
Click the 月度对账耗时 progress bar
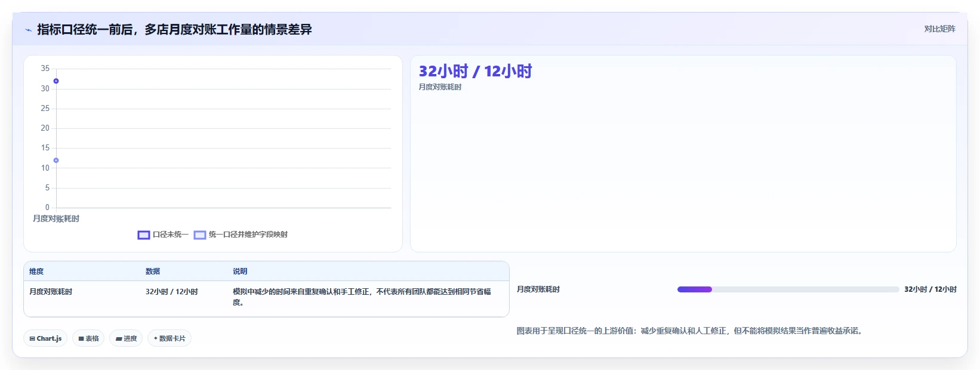[788, 289]
